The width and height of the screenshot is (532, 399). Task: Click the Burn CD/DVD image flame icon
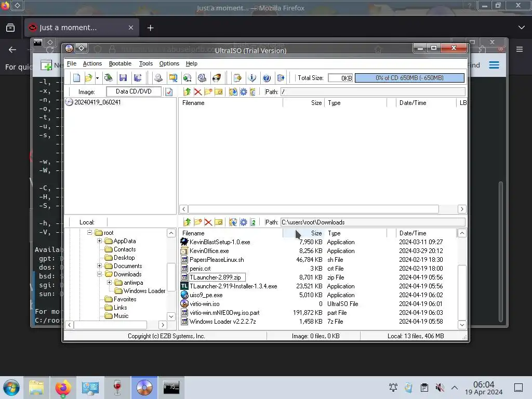click(217, 78)
